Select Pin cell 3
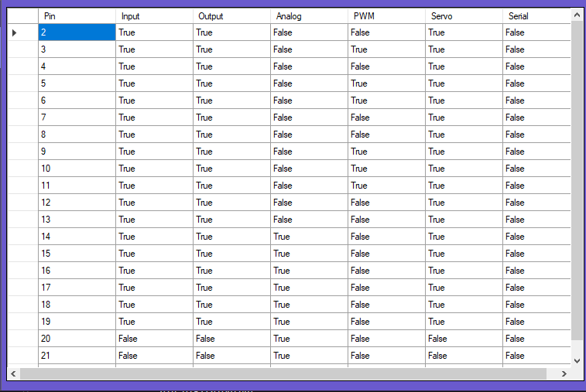This screenshot has height=392, width=586. (77, 49)
